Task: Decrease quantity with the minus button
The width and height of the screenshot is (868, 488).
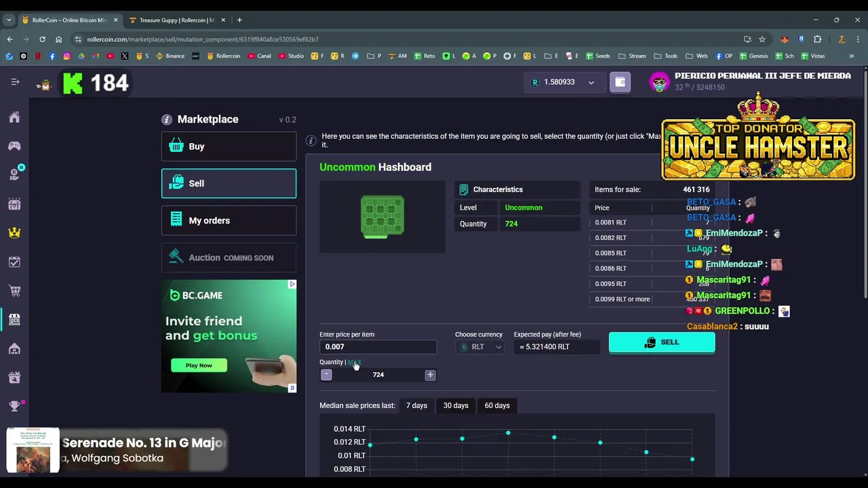Action: [326, 375]
